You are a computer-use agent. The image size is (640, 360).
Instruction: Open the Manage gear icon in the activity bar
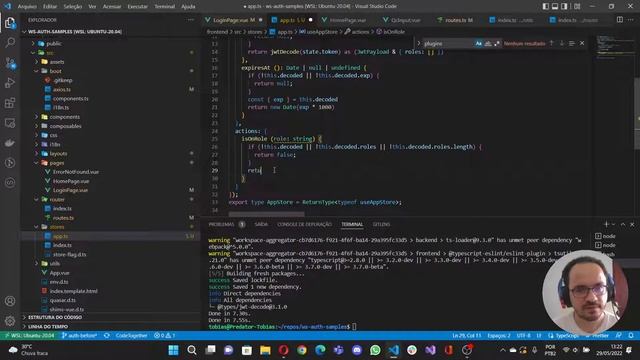coord(10,321)
